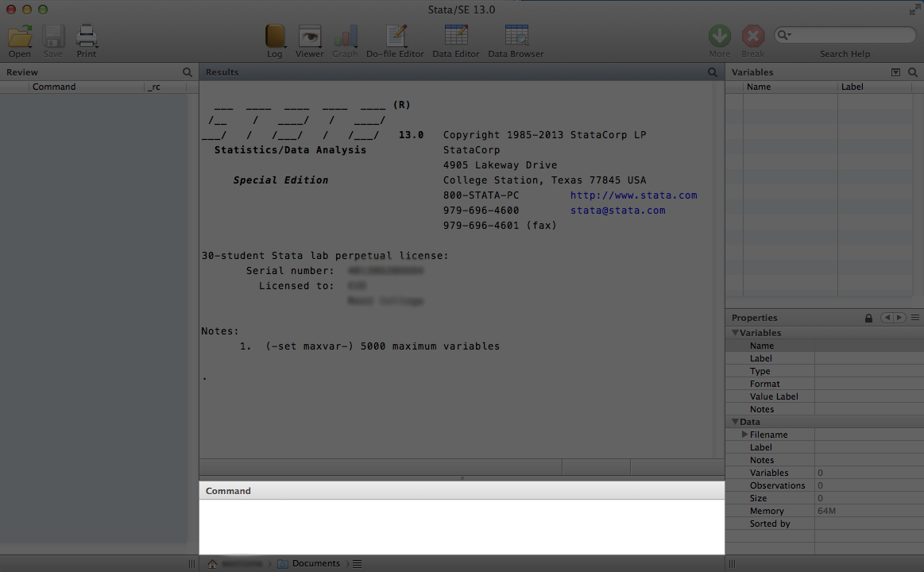
Task: Open the Variables panel filter dropdown
Action: [x=896, y=72]
